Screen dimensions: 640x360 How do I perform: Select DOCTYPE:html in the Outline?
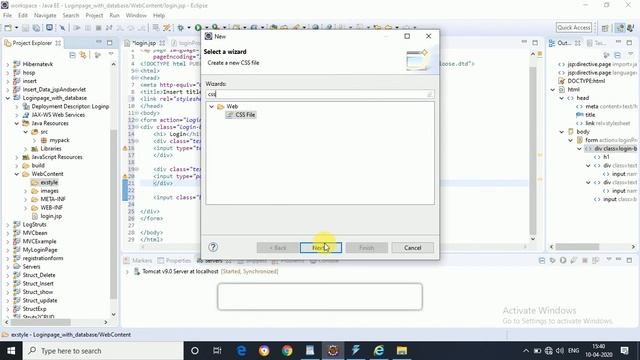tap(582, 81)
